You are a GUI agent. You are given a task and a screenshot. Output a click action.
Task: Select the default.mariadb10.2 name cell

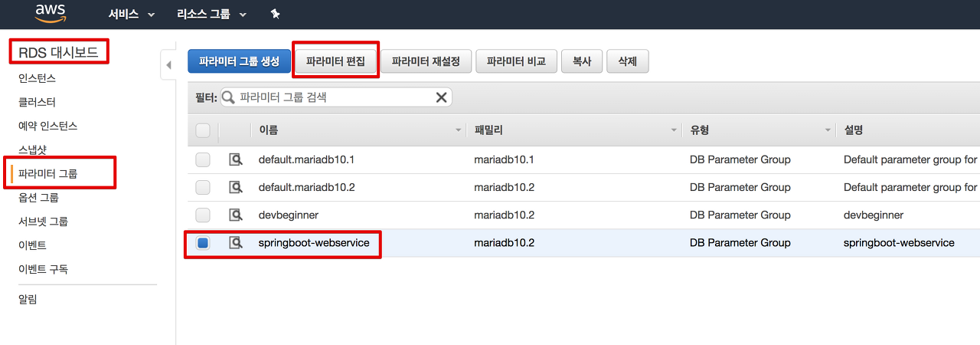[306, 187]
